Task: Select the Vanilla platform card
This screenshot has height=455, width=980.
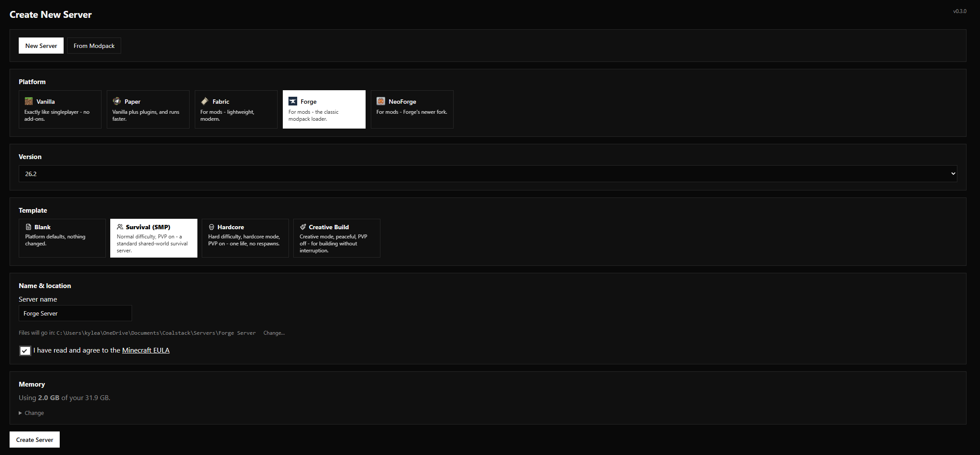Action: 60,109
